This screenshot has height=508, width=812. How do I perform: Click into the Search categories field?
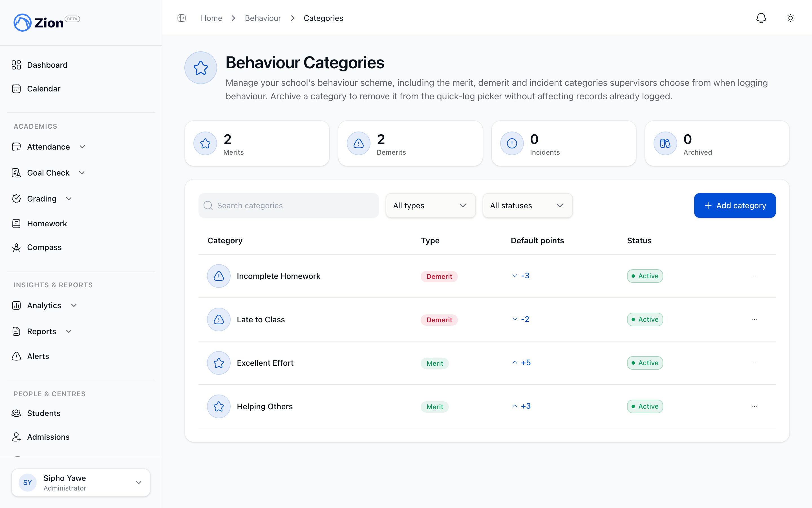coord(288,205)
